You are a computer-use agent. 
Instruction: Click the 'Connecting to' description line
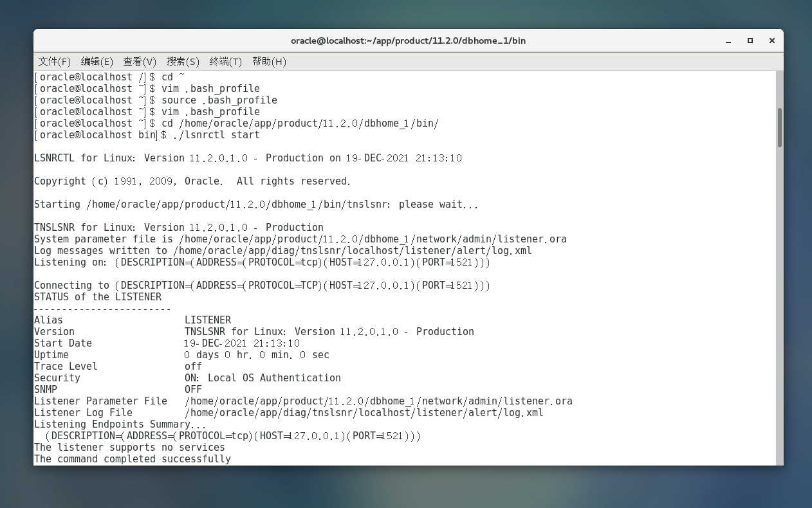(262, 286)
